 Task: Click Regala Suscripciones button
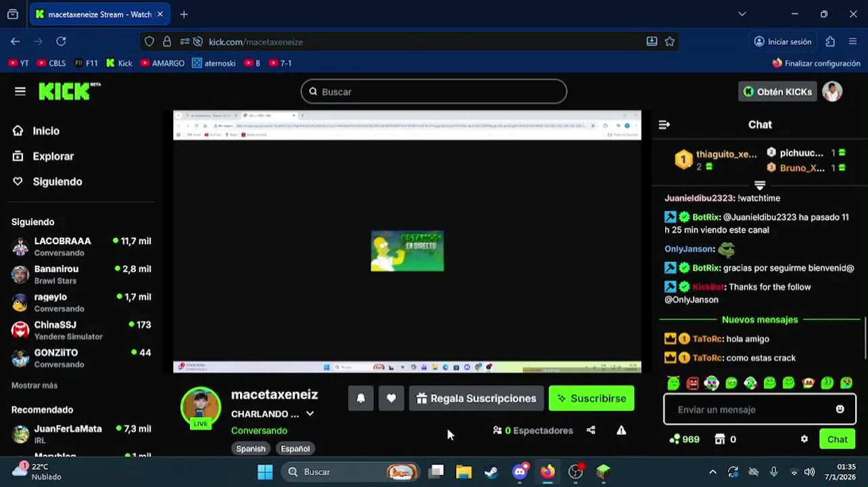[477, 398]
